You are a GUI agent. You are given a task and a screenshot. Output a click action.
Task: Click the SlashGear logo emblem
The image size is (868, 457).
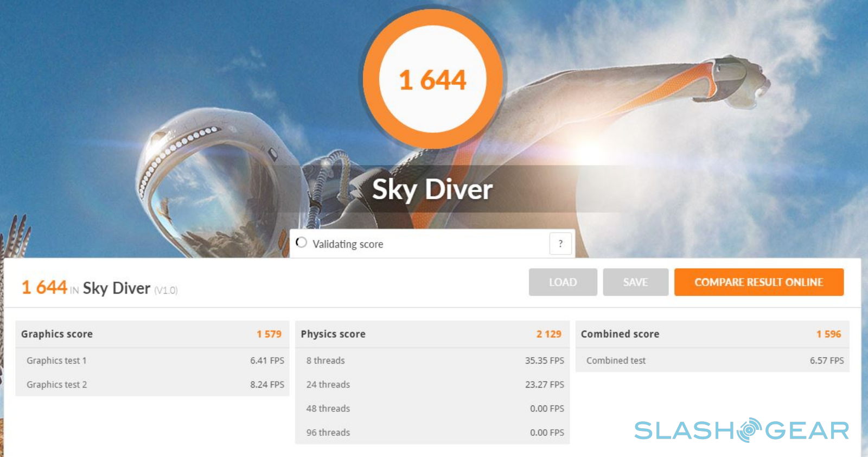(750, 430)
